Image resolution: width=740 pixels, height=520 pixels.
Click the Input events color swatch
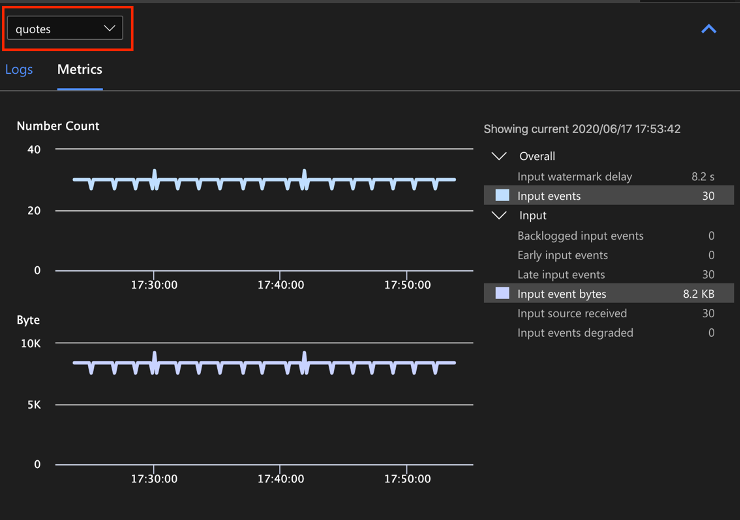click(x=502, y=196)
